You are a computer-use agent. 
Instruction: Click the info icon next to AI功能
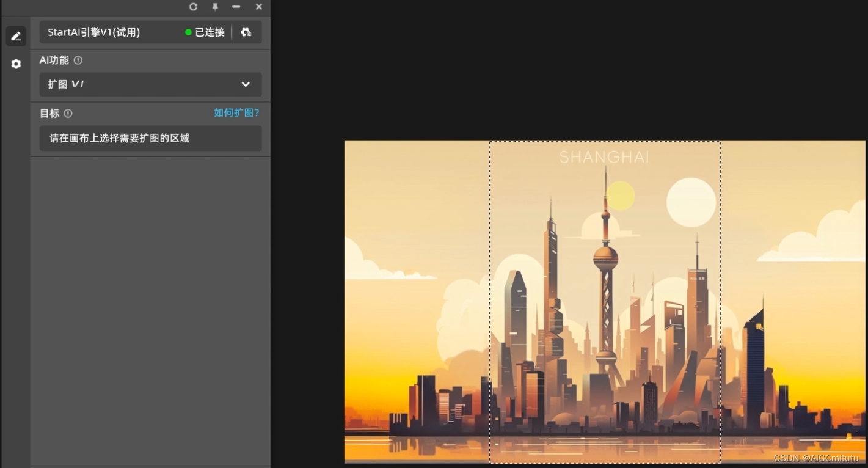[x=78, y=60]
